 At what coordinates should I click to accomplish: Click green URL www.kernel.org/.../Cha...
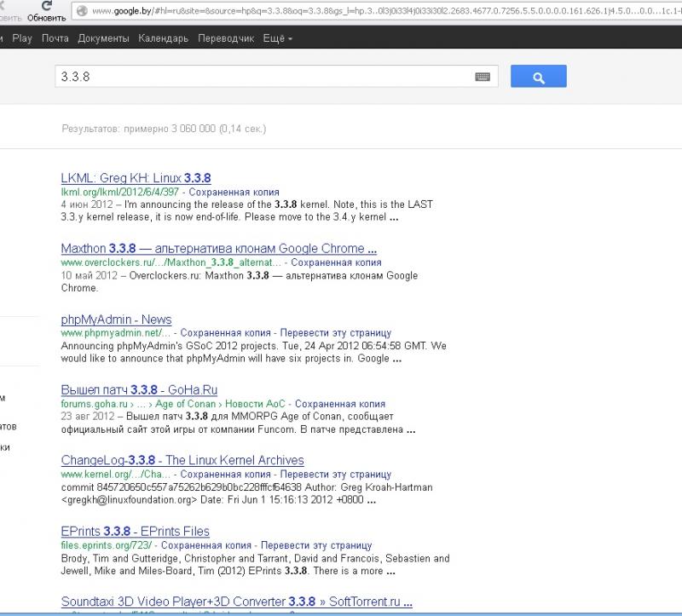[116, 475]
